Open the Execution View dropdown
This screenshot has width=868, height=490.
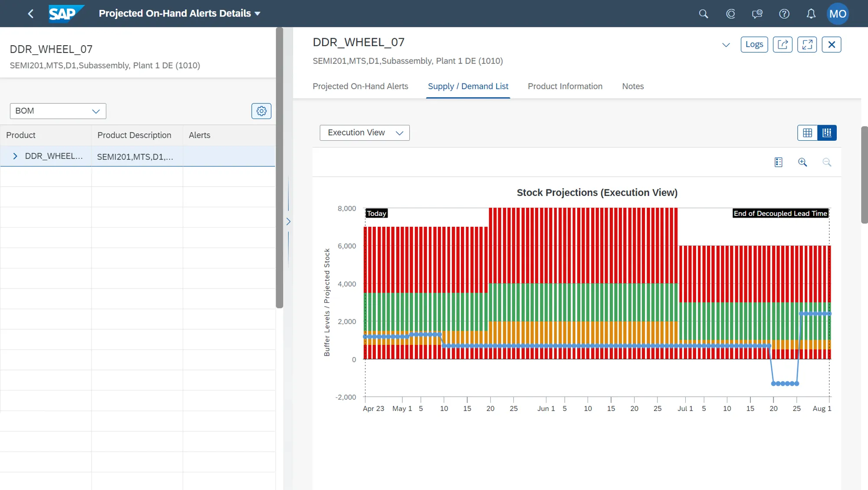[x=365, y=133]
